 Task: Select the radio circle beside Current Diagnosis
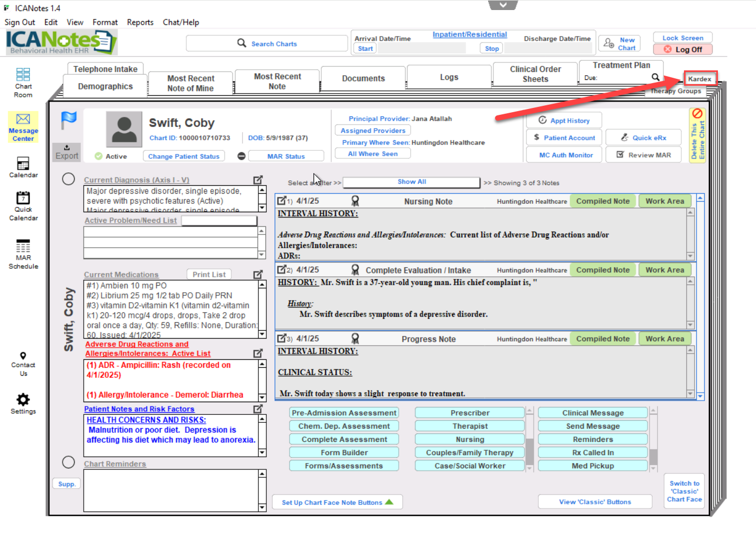tap(68, 179)
